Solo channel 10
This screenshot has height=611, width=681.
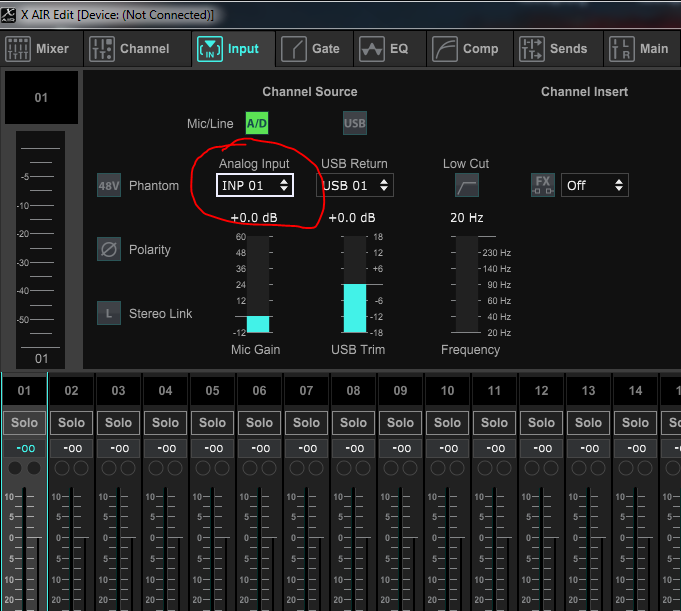tap(447, 423)
